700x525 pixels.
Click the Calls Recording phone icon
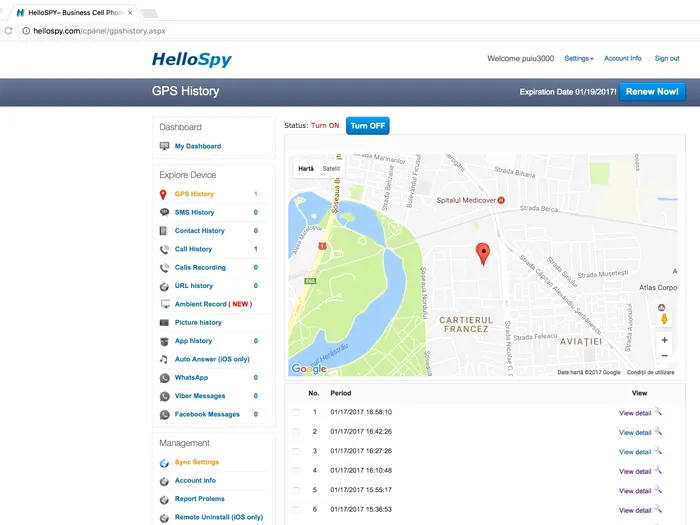pyautogui.click(x=164, y=267)
